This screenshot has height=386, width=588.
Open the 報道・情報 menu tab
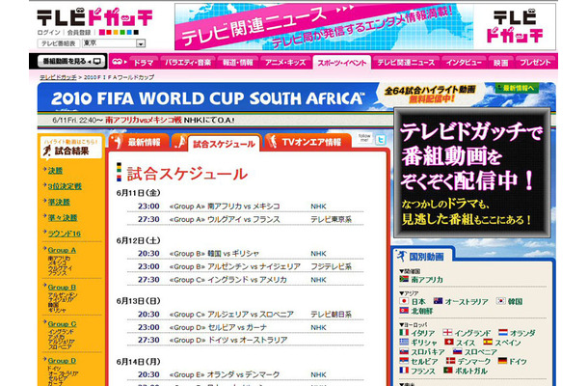tap(238, 63)
